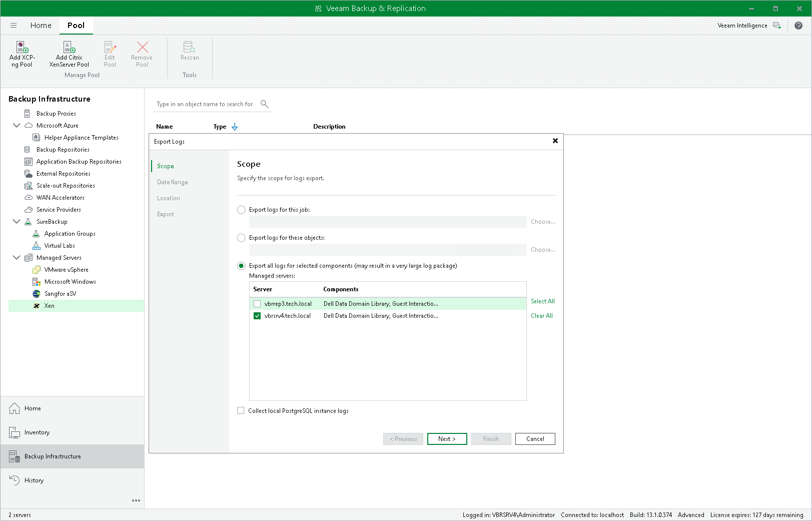Image resolution: width=812 pixels, height=521 pixels.
Task: Open Veeam Intelligence assistant icon
Action: pos(776,26)
